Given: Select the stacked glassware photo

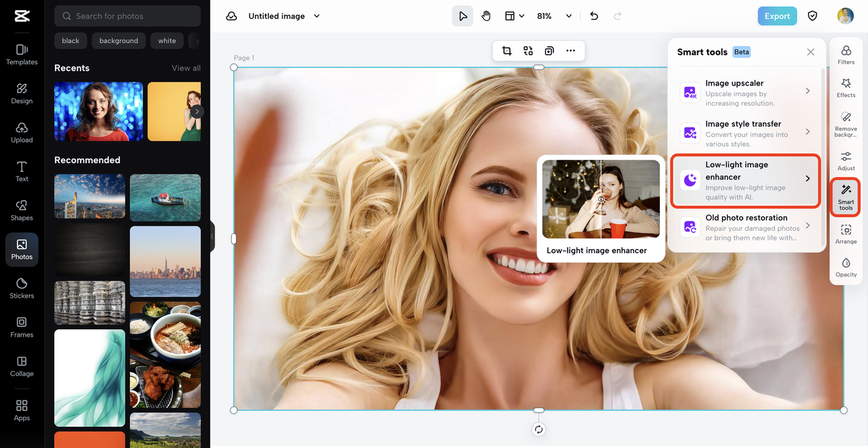Looking at the screenshot, I should click(x=90, y=303).
